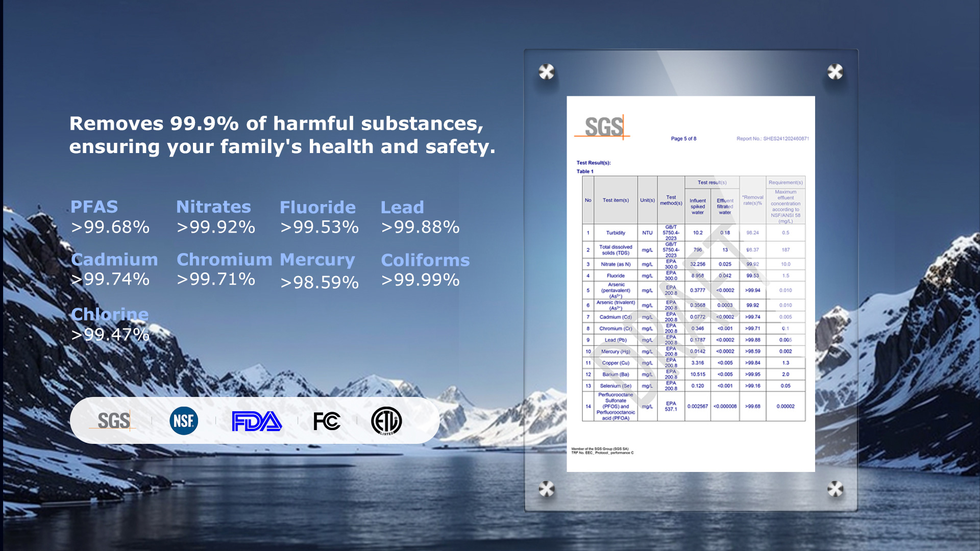Viewport: 980px width, 551px height.
Task: Click the FDA certification logo
Action: click(257, 421)
